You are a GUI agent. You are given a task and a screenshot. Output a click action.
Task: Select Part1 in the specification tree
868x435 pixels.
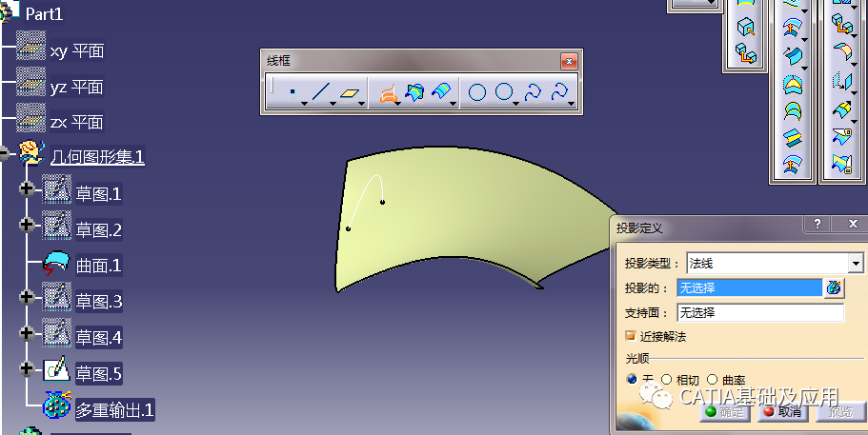44,14
